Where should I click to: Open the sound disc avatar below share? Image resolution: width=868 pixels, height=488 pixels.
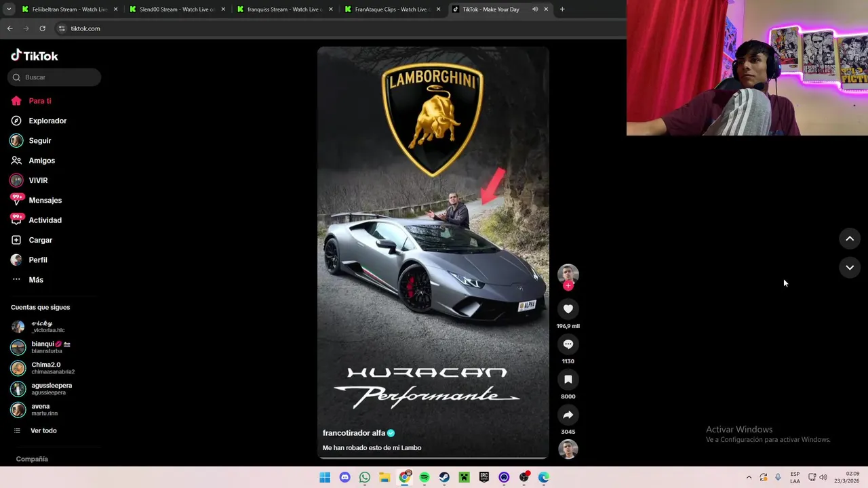[x=568, y=449]
